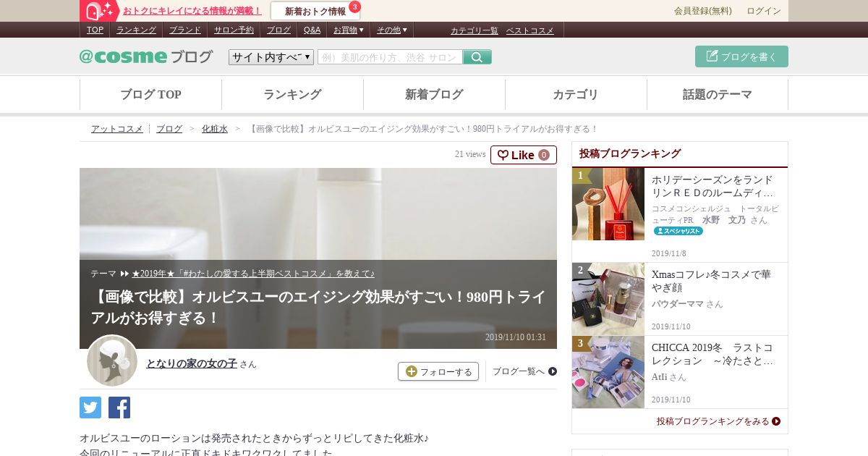
Task: Click the 会員登録(無料) link
Action: pyautogui.click(x=703, y=11)
